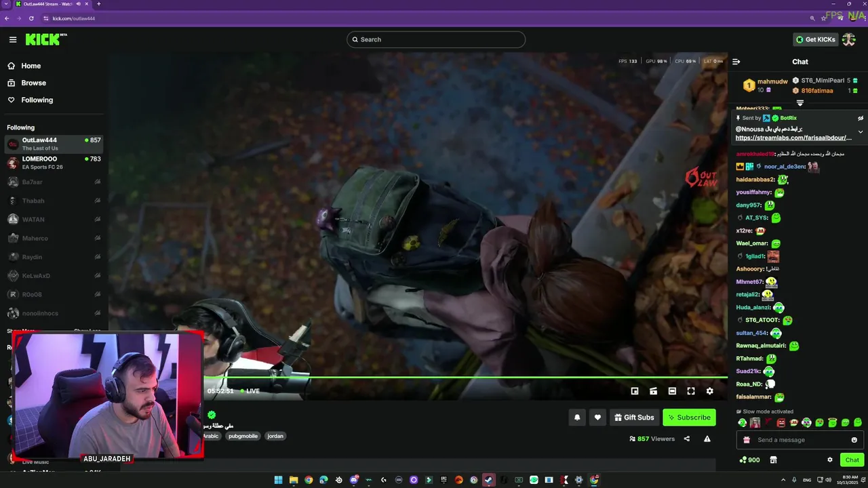Click the green stream progress bar

[x=465, y=377]
